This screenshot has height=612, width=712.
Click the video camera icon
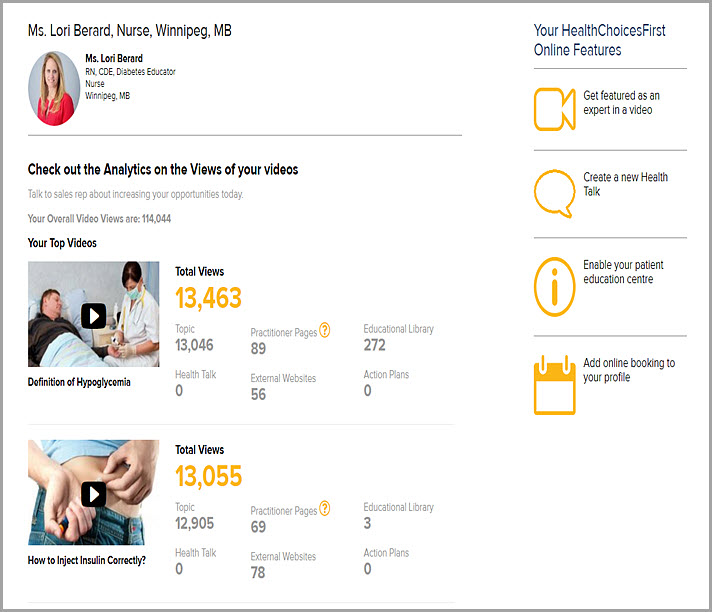[x=554, y=109]
